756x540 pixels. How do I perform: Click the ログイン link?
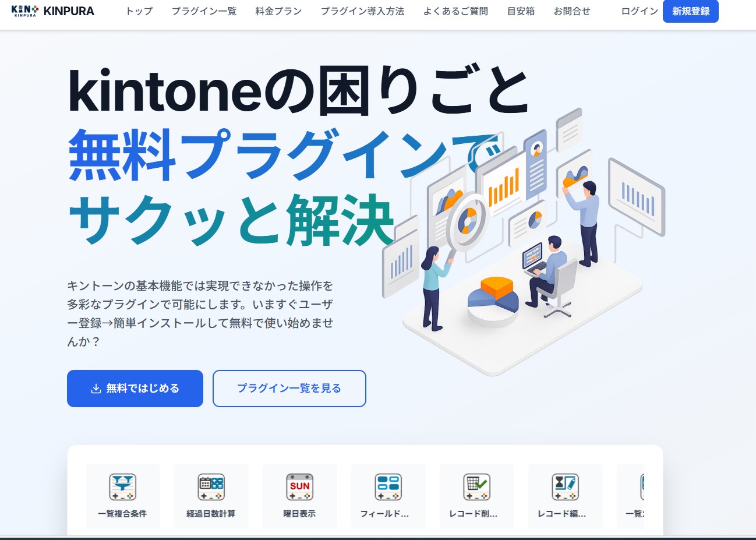click(640, 11)
